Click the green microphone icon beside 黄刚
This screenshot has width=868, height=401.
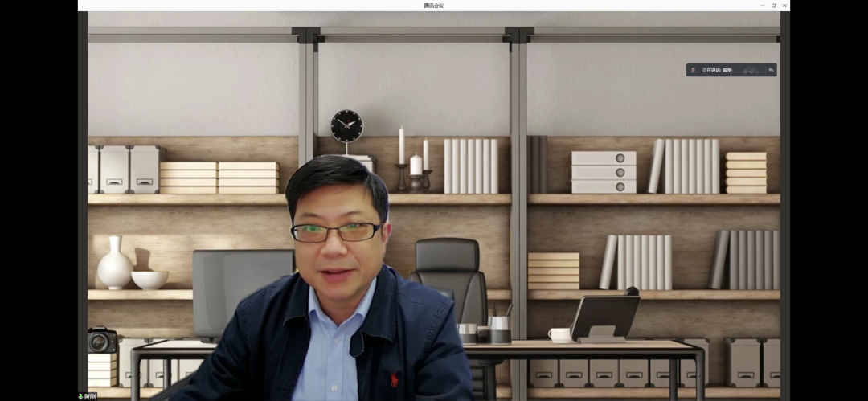[80, 396]
